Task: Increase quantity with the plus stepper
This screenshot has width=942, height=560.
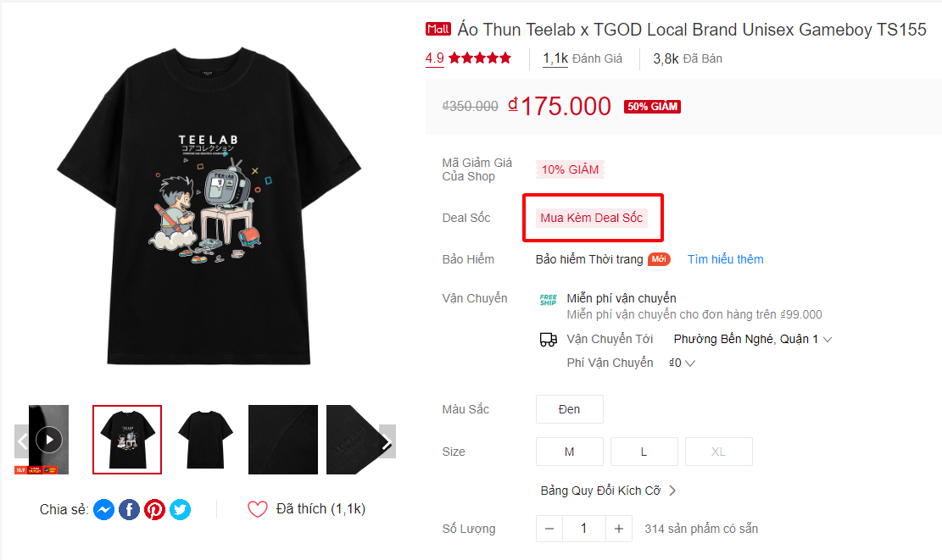Action: tap(618, 528)
